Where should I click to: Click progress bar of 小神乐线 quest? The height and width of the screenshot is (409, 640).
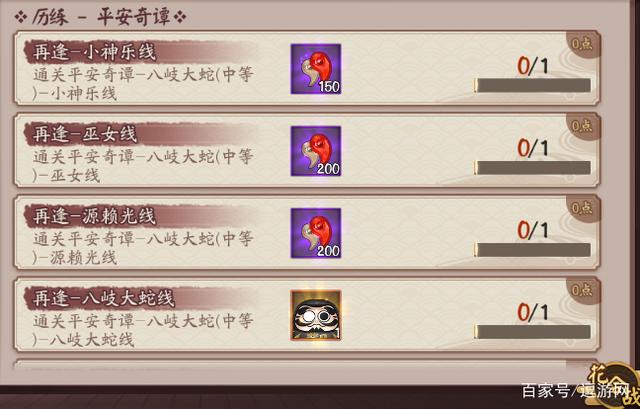point(532,85)
